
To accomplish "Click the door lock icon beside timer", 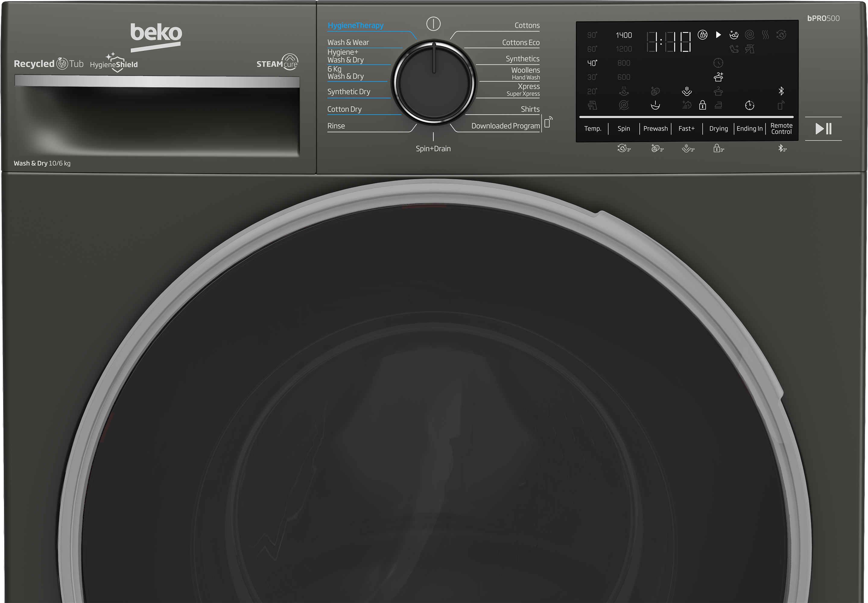I will coord(702,35).
